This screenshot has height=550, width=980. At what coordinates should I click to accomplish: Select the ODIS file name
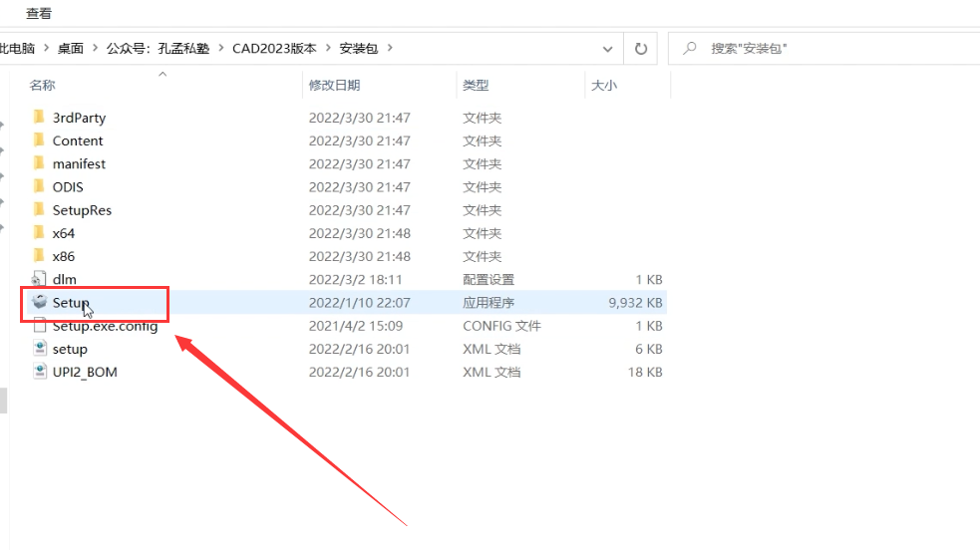pos(68,186)
